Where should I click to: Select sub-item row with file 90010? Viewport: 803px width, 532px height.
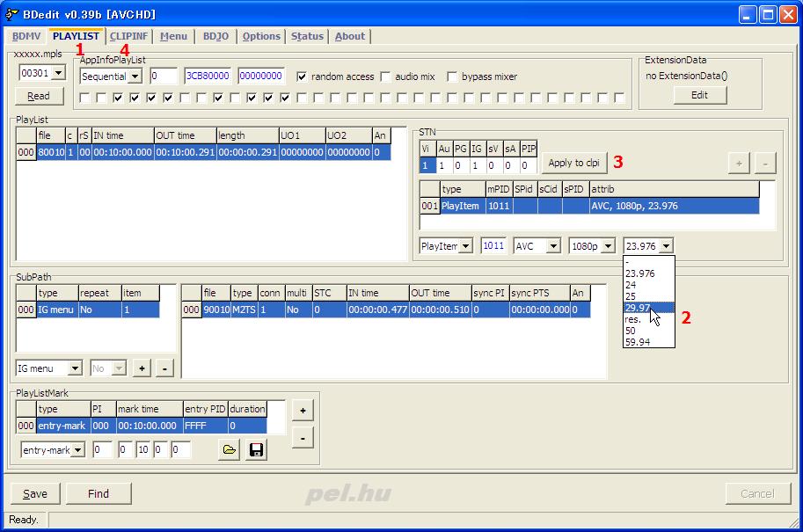(x=386, y=310)
